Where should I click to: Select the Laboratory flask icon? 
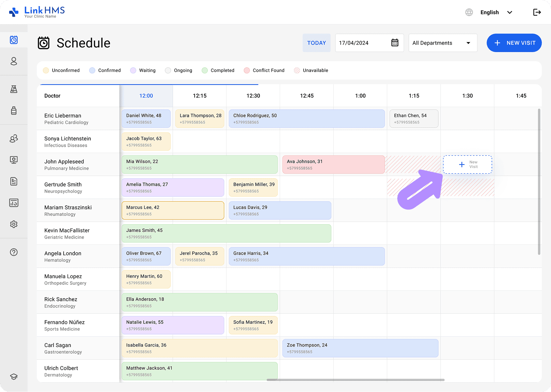pos(14,89)
